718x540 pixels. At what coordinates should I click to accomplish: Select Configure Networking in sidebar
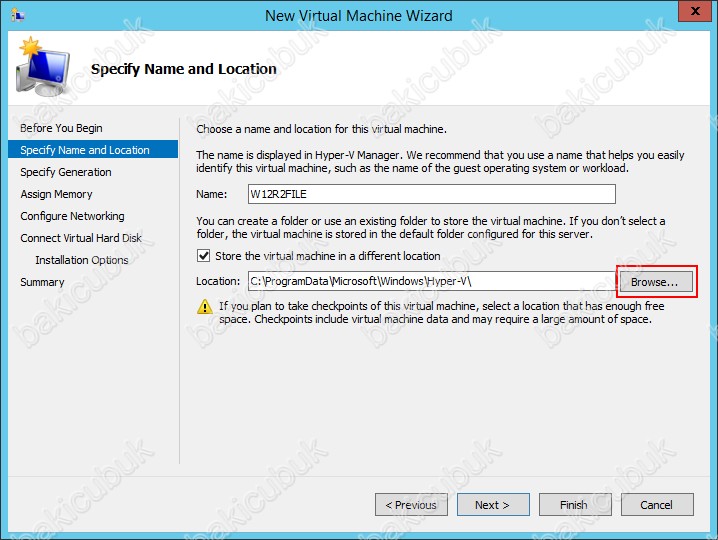[x=72, y=216]
